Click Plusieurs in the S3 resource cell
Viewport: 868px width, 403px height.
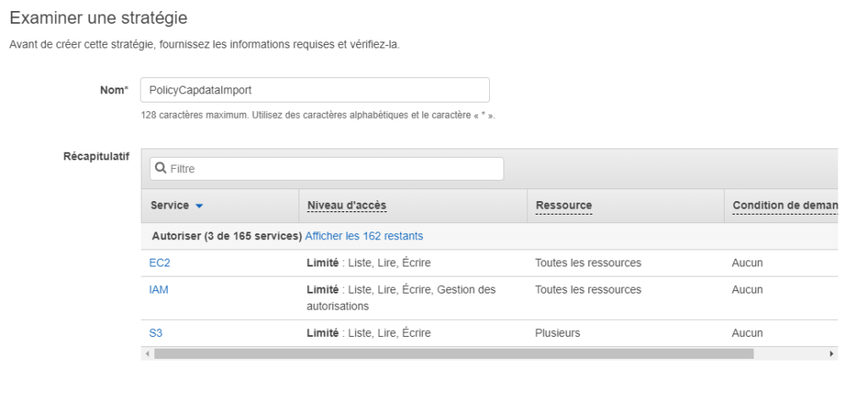click(x=558, y=333)
